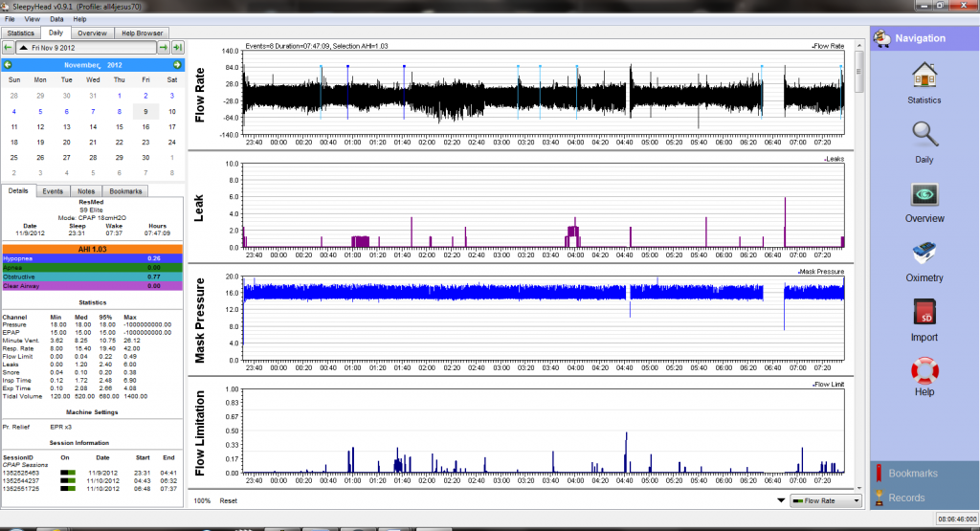Image resolution: width=980 pixels, height=531 pixels.
Task: Open the Notes tab
Action: coord(86,191)
